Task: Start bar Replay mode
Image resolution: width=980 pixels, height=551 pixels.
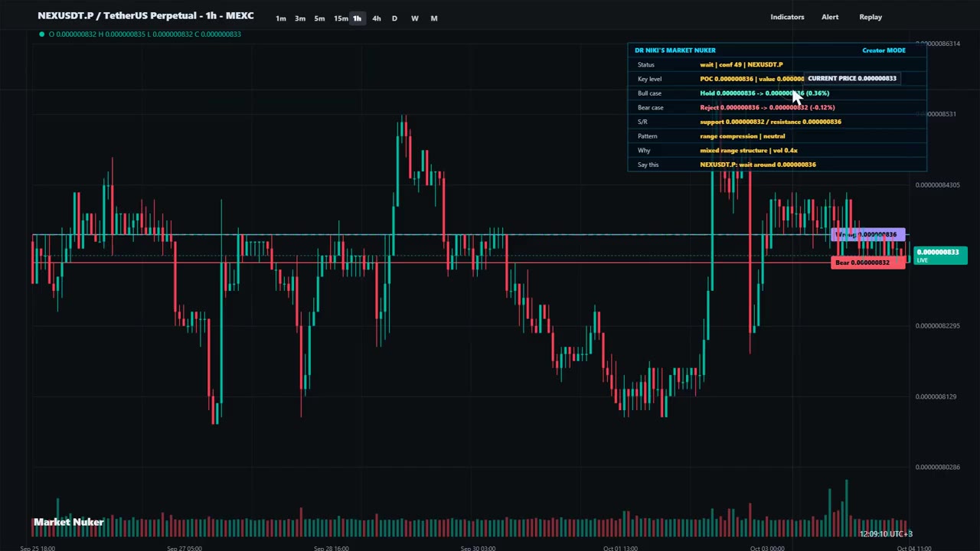Action: tap(871, 17)
